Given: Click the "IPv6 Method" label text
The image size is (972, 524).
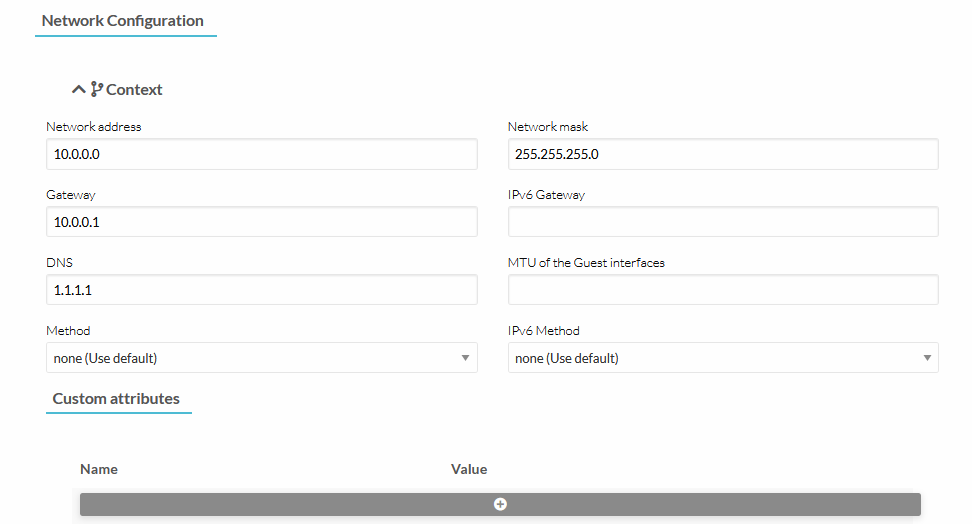Looking at the screenshot, I should coord(543,331).
